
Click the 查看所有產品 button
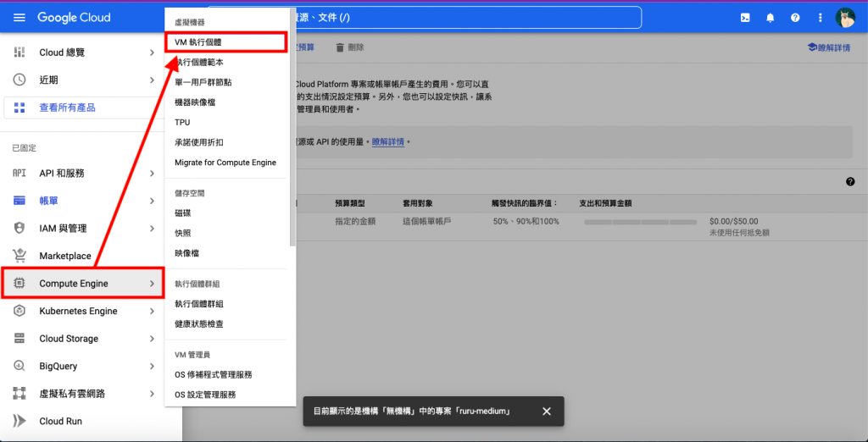[x=82, y=108]
